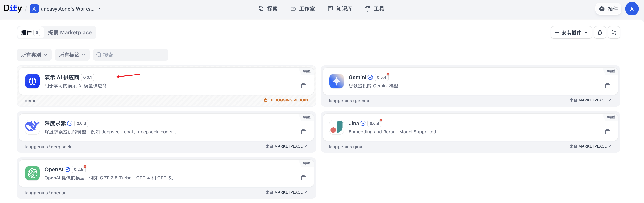Go to 工作室 in top navigation

click(303, 9)
